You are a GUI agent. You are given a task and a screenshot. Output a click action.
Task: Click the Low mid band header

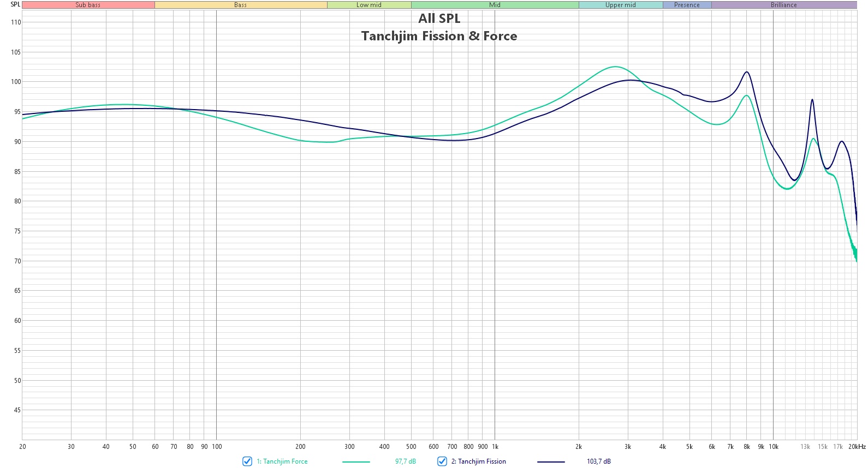[x=369, y=5]
